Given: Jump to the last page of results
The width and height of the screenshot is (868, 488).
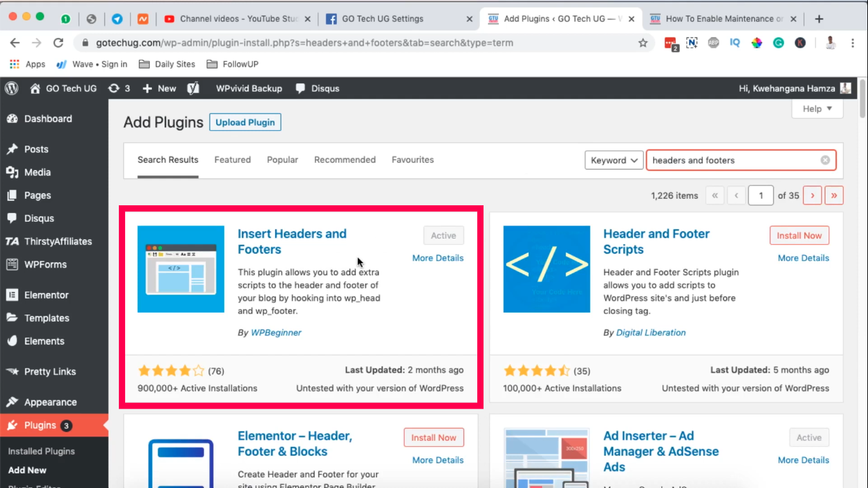Looking at the screenshot, I should click(x=834, y=195).
